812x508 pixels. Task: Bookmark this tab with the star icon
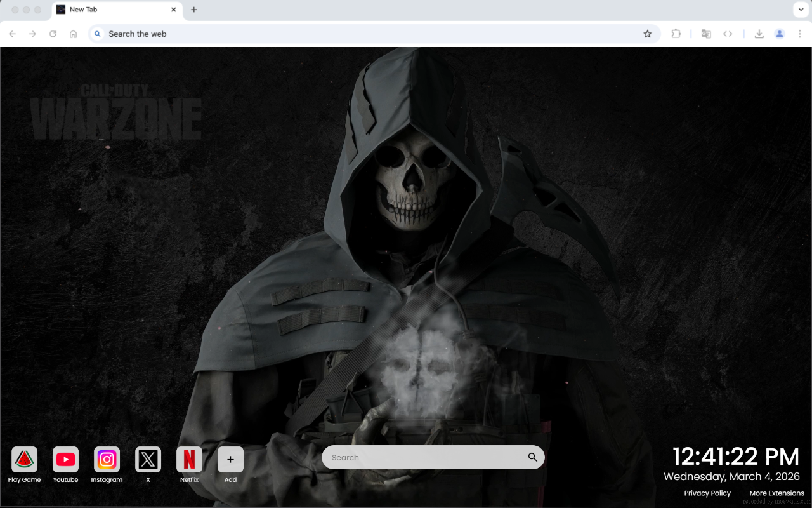click(647, 34)
